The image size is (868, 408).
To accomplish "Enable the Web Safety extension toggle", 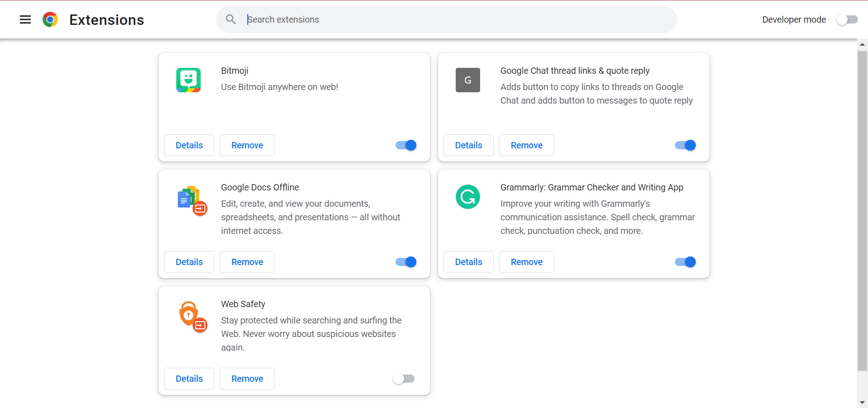I will pyautogui.click(x=404, y=379).
